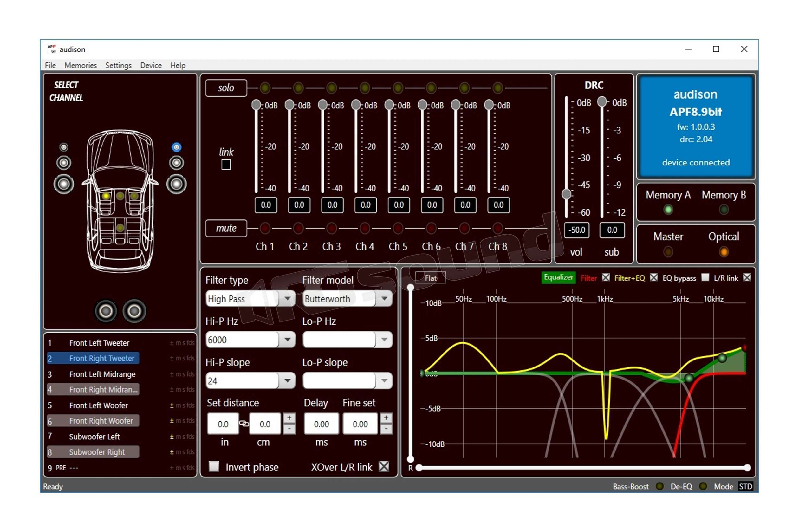Toggle solo LED for Ch 4
The height and width of the screenshot is (532, 799).
pyautogui.click(x=365, y=88)
